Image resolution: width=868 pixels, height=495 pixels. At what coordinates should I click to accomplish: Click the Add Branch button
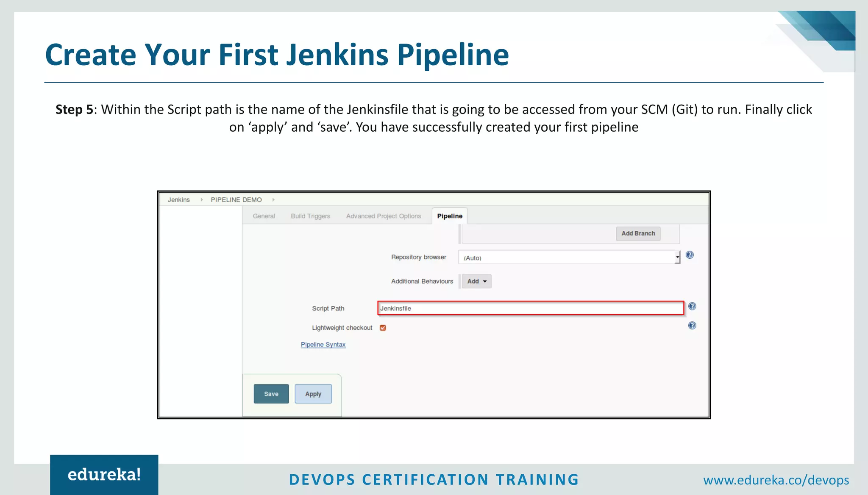click(x=638, y=233)
